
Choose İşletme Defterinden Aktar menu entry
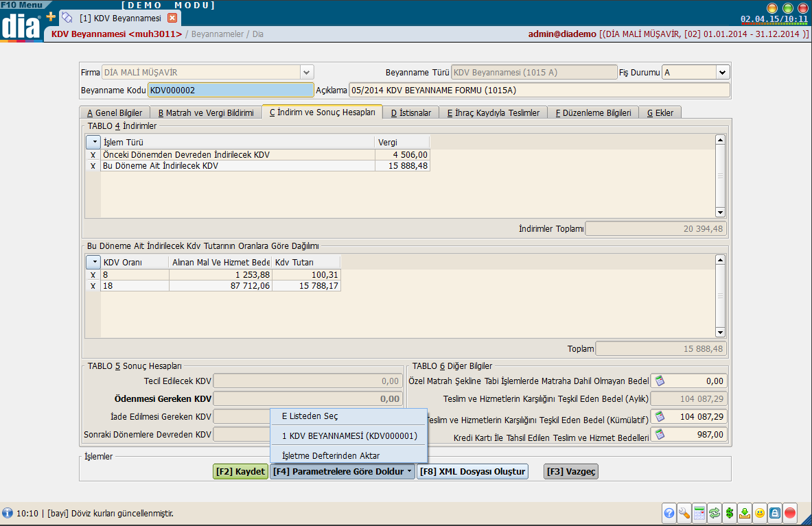pos(349,455)
